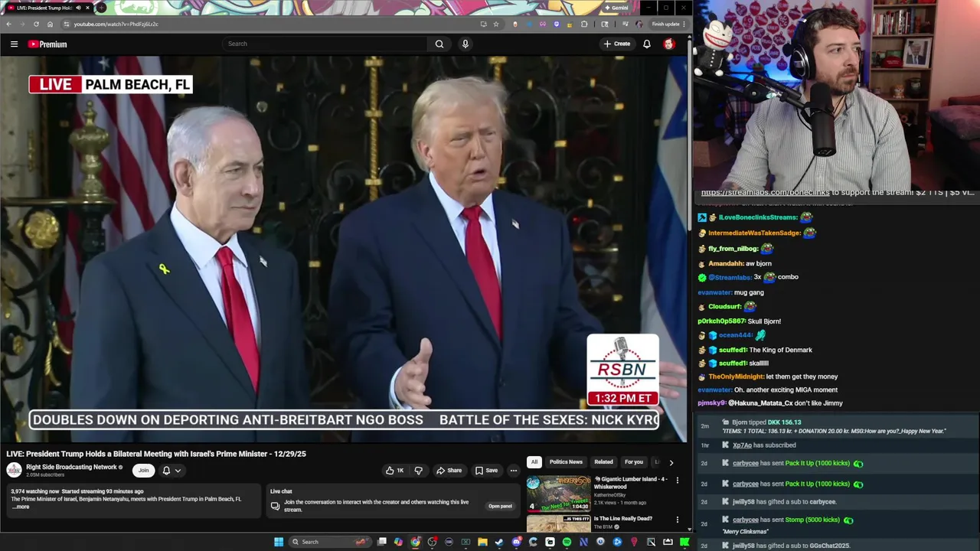
Task: Click the Create button
Action: pos(616,44)
